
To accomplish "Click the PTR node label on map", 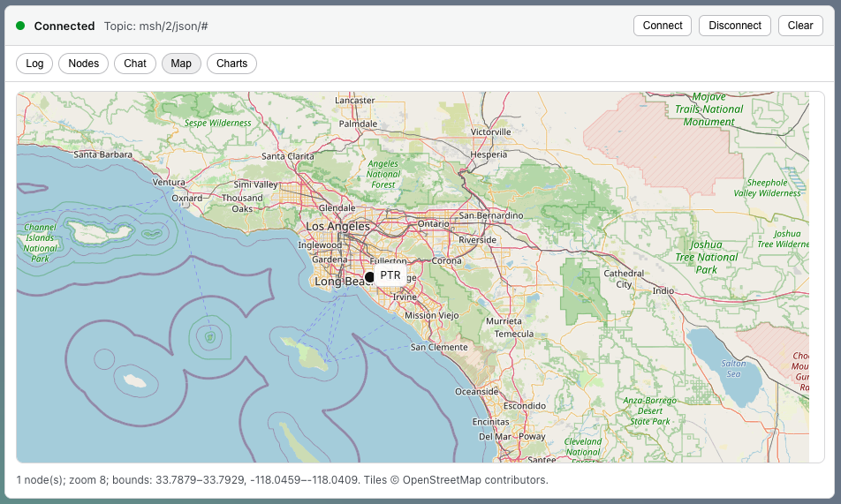I will 390,275.
